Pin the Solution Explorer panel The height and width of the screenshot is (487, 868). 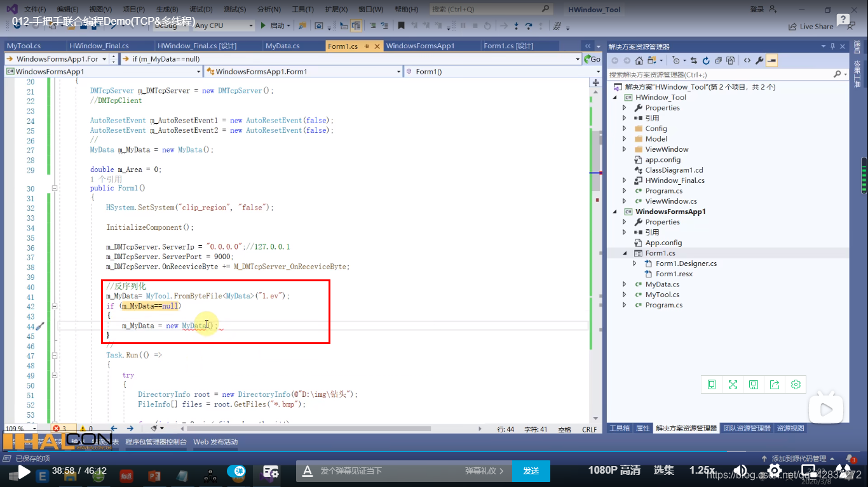pyautogui.click(x=832, y=46)
